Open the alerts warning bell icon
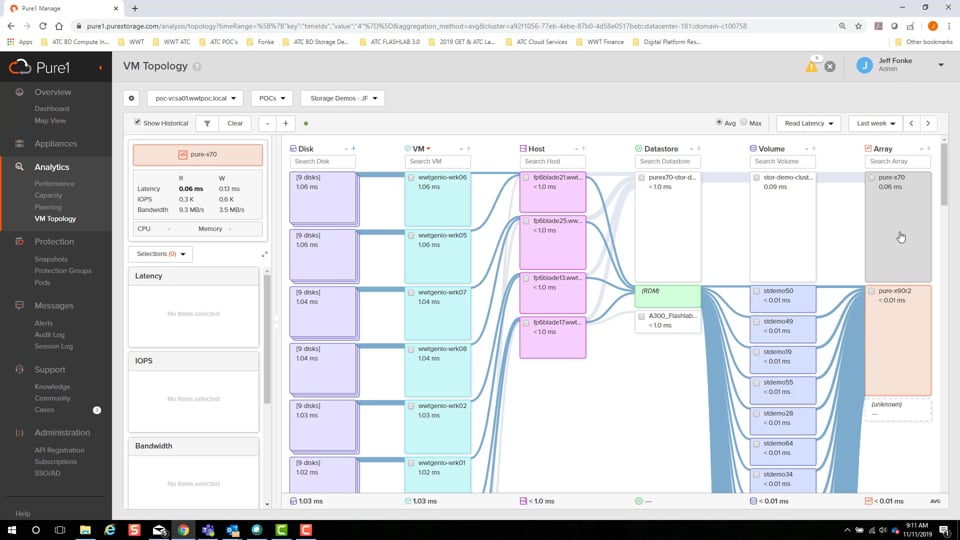Viewport: 960px width, 540px height. click(812, 66)
